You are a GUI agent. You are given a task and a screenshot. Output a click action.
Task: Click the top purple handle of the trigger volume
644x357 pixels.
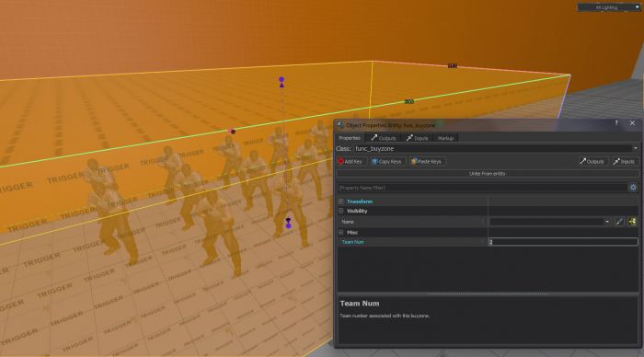[x=282, y=79]
